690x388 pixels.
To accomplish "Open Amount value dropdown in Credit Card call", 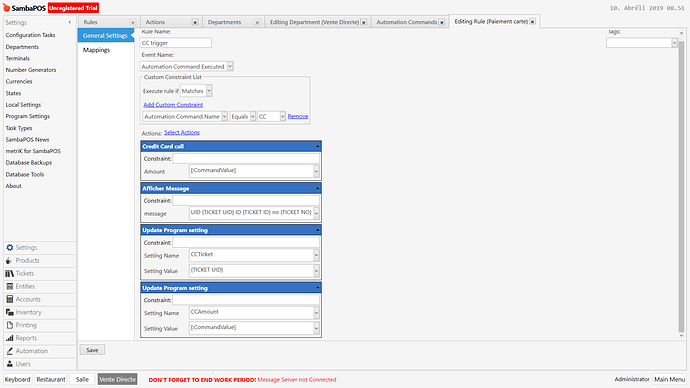I will pos(316,171).
